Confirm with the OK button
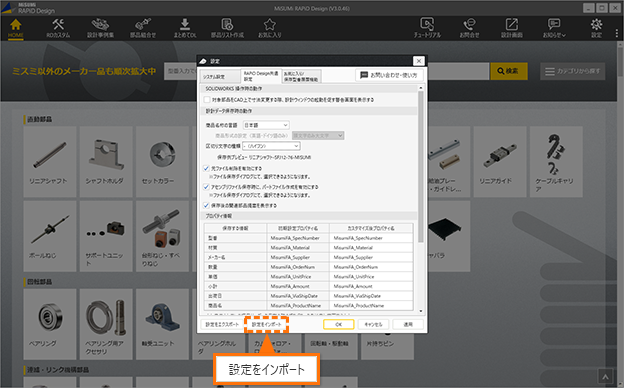 [x=339, y=324]
